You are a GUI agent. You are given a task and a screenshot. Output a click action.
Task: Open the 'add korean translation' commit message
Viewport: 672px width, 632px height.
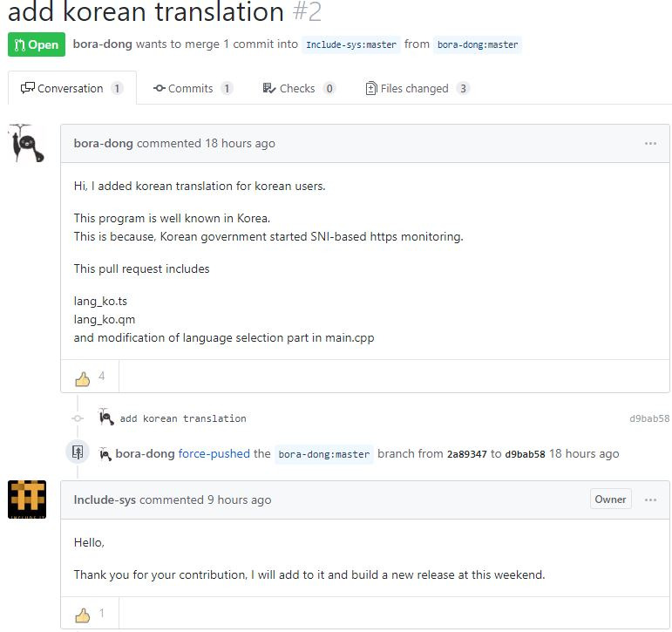[x=183, y=418]
